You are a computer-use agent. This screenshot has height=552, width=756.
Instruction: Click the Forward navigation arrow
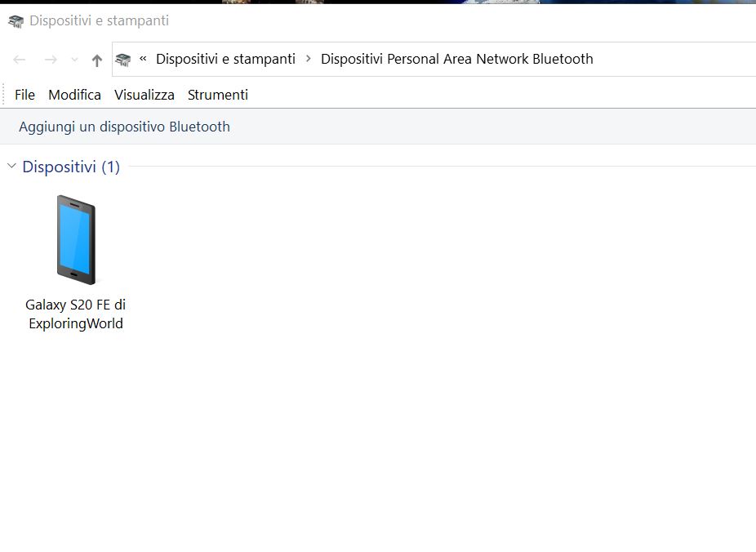click(x=51, y=60)
